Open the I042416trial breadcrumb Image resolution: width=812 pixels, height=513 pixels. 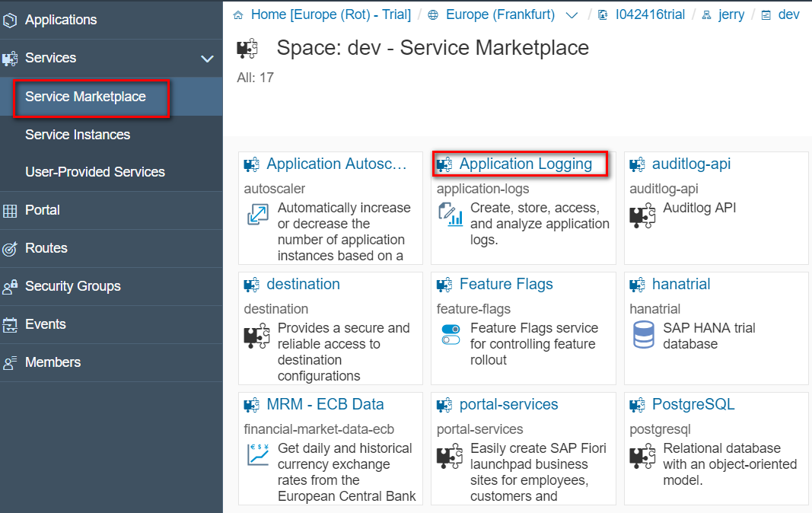pyautogui.click(x=649, y=14)
